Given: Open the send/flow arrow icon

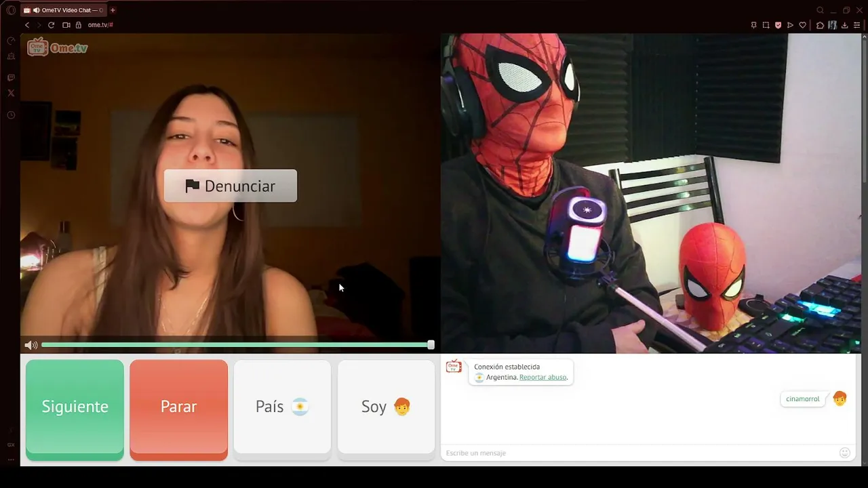Looking at the screenshot, I should click(x=790, y=25).
